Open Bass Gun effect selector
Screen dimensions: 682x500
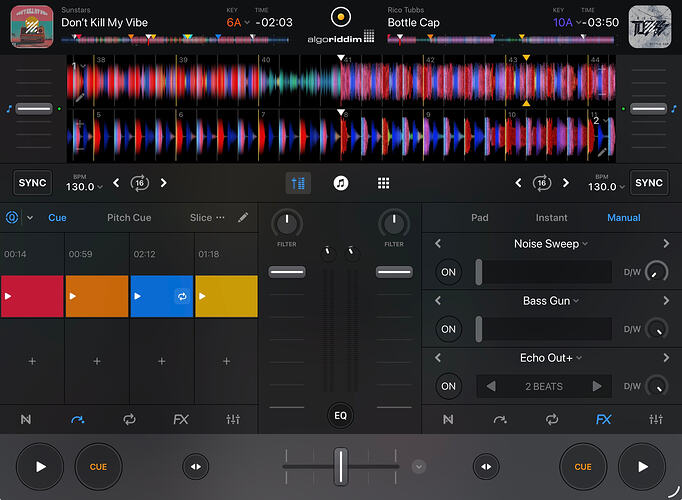pos(551,300)
